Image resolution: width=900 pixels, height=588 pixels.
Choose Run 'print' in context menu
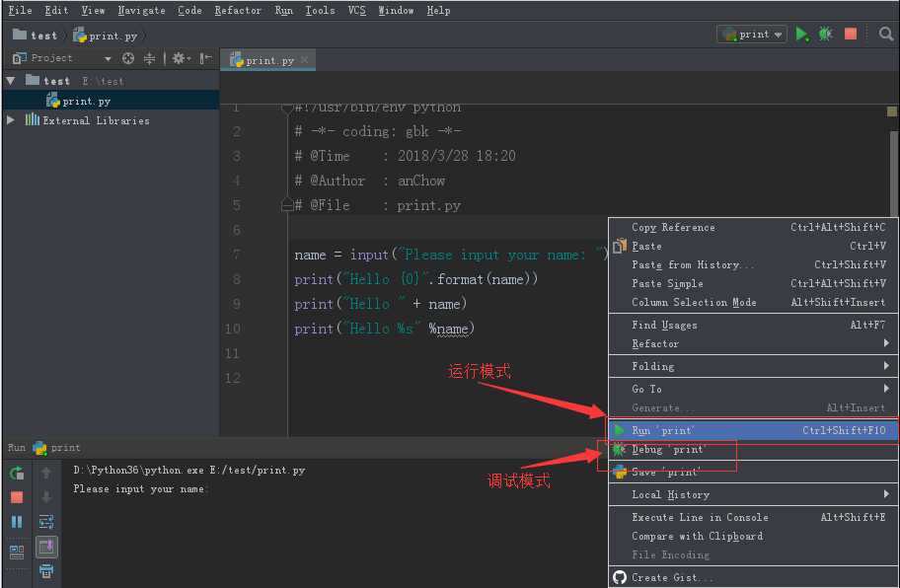(753, 430)
